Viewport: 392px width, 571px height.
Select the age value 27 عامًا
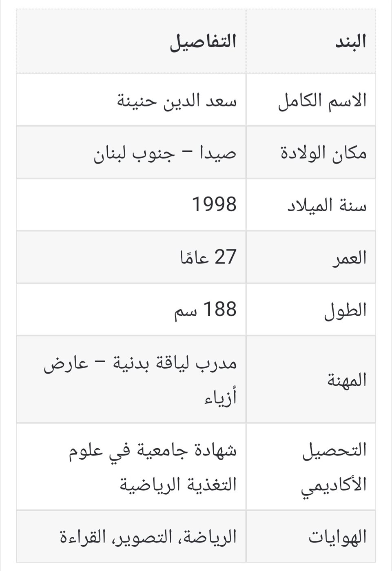[x=208, y=257]
